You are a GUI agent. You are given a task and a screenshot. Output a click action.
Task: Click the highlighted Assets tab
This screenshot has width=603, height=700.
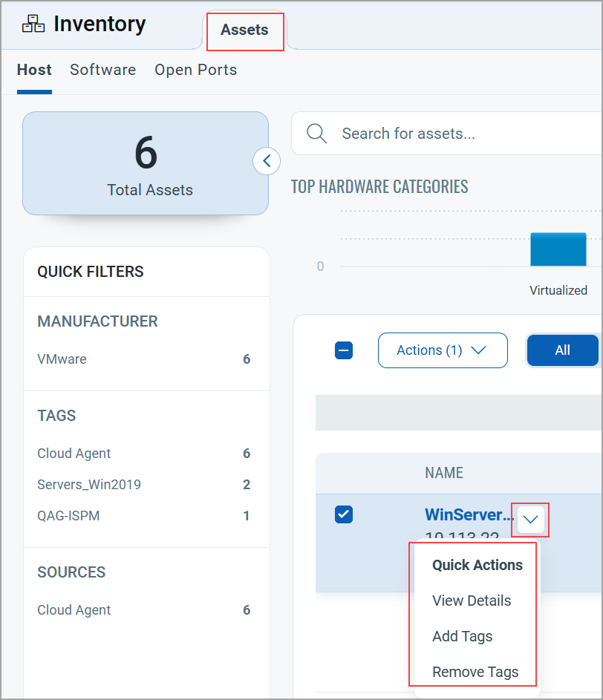coord(245,30)
